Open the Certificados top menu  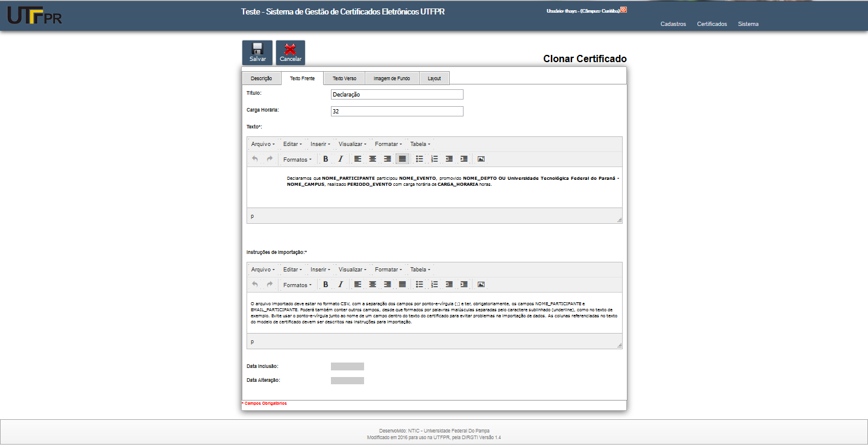[x=712, y=24]
